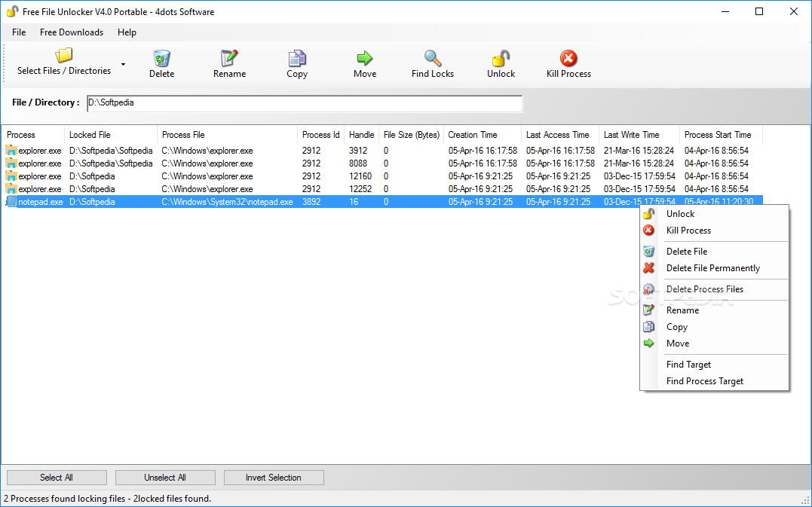
Task: Click explorer.exe icon in handle 3912 row
Action: pos(11,151)
